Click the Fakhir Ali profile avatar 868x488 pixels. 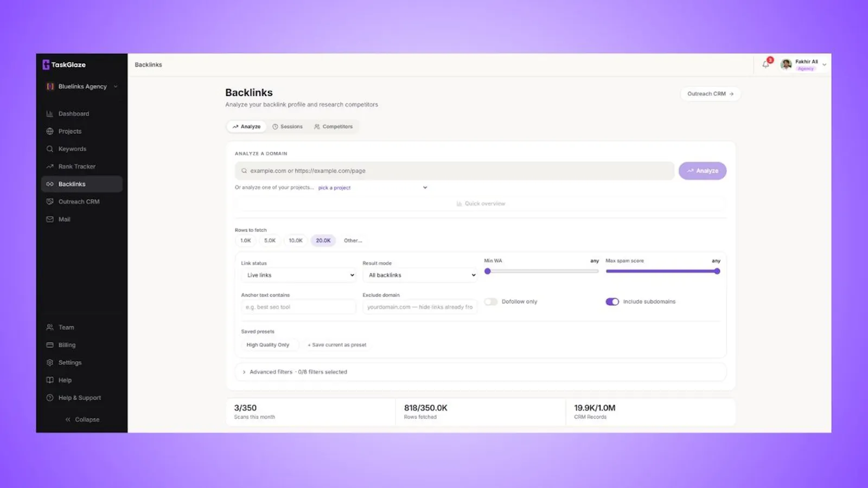786,65
